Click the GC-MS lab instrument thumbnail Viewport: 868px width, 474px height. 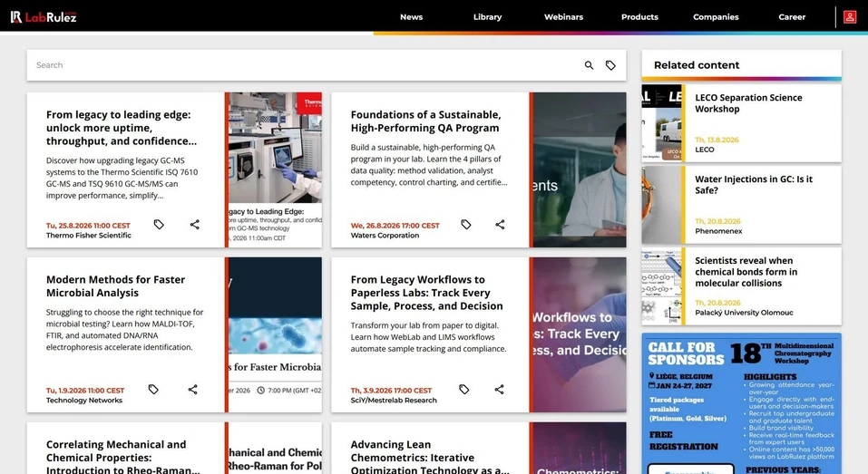point(275,169)
